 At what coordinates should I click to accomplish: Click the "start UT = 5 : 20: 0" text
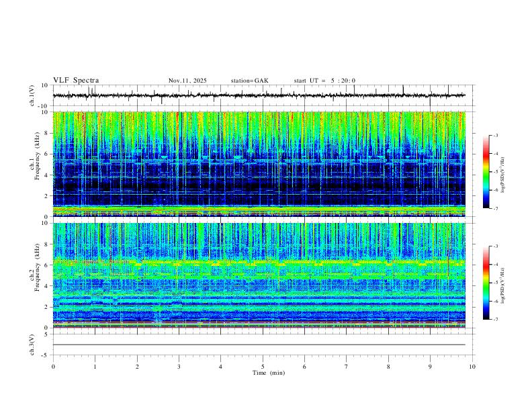coord(324,81)
